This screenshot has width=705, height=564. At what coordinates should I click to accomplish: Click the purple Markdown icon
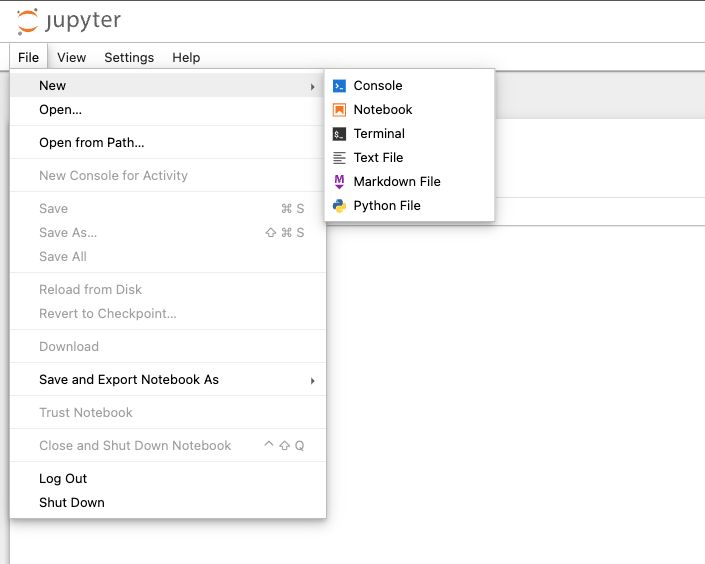(x=339, y=182)
